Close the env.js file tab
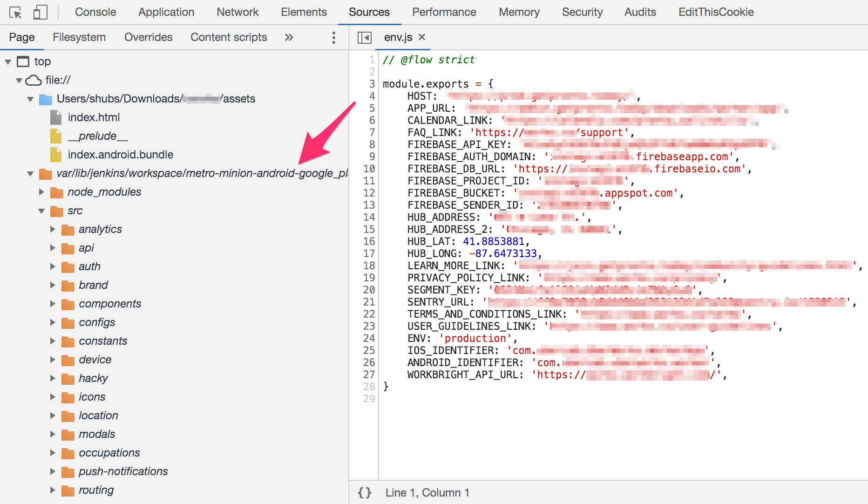Image resolution: width=868 pixels, height=504 pixels. pyautogui.click(x=422, y=37)
